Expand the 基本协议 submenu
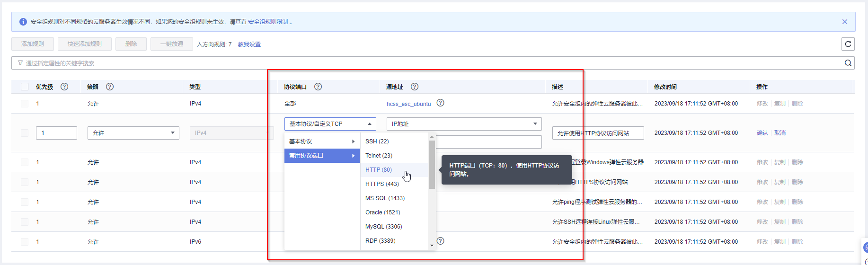This screenshot has width=868, height=265. coord(322,141)
